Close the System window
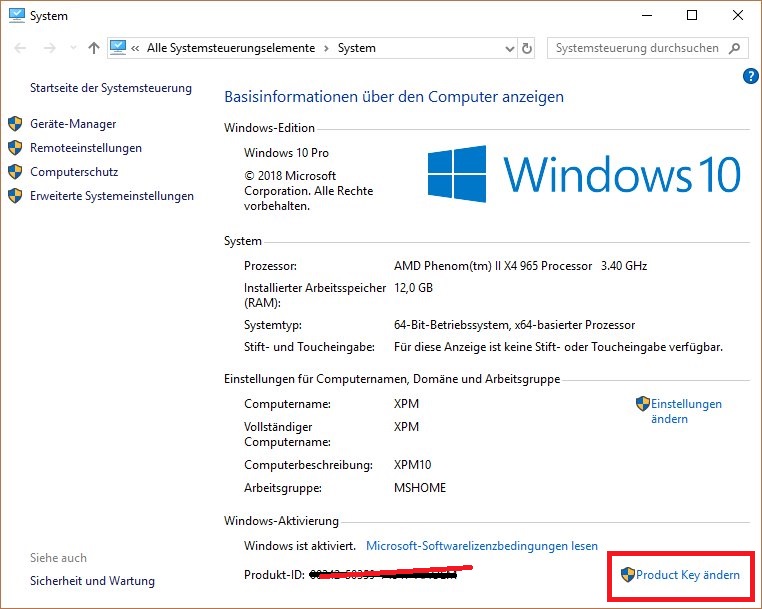This screenshot has height=609, width=762. (738, 16)
